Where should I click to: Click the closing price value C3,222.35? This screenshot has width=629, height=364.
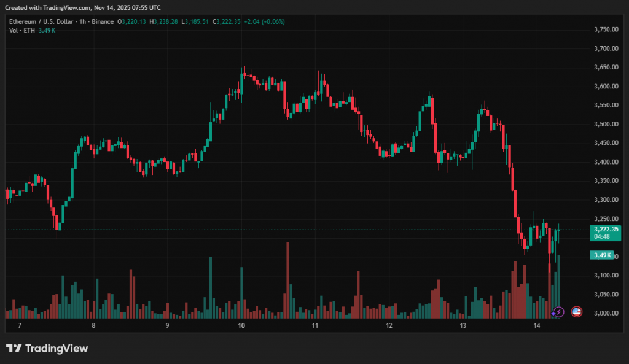[227, 21]
